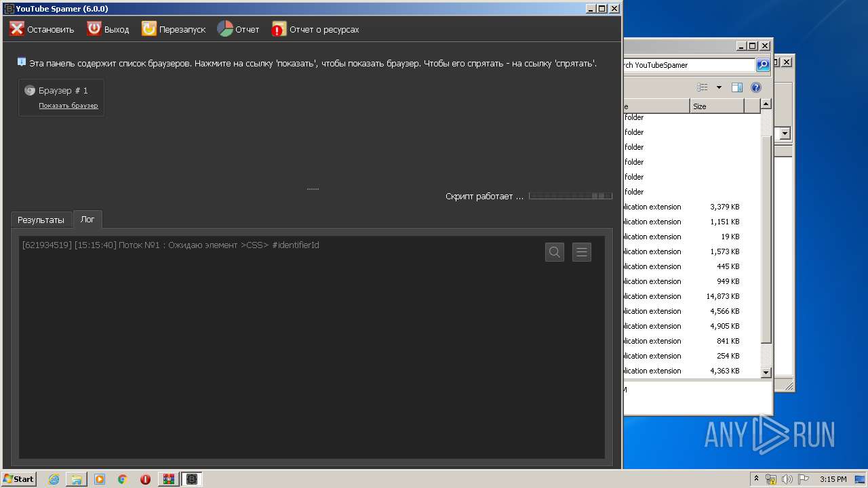Open log search magnifier button
This screenshot has width=868, height=488.
pos(555,252)
